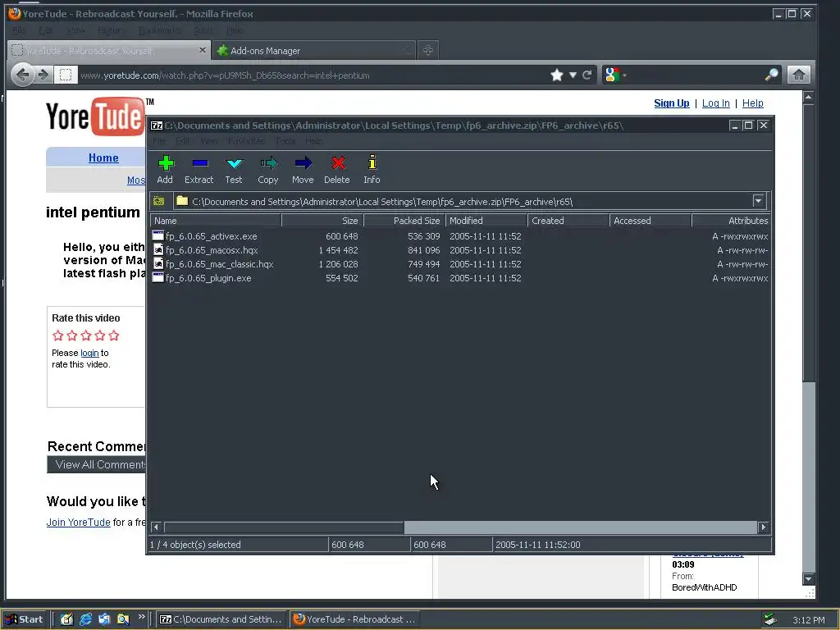Click the Windows Start button

pyautogui.click(x=25, y=619)
